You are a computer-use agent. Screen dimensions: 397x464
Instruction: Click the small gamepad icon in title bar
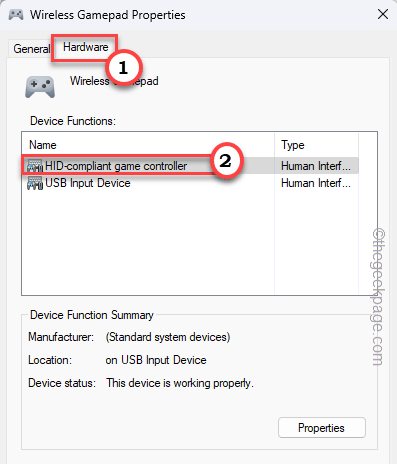point(16,15)
